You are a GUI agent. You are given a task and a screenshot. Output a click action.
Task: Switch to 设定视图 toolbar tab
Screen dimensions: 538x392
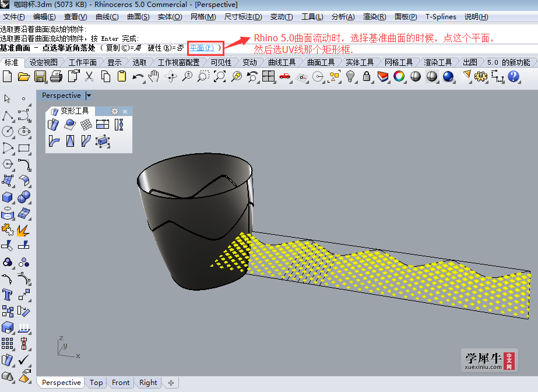(43, 62)
